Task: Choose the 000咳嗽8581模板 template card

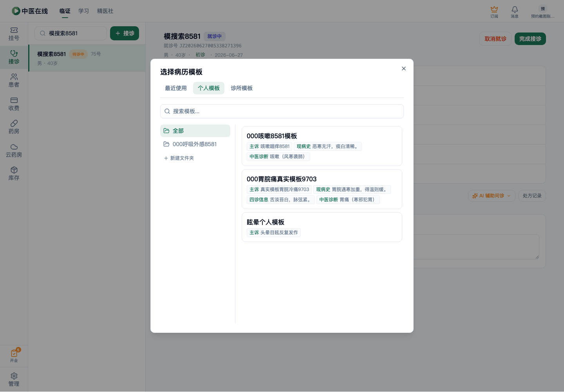Action: (322, 146)
